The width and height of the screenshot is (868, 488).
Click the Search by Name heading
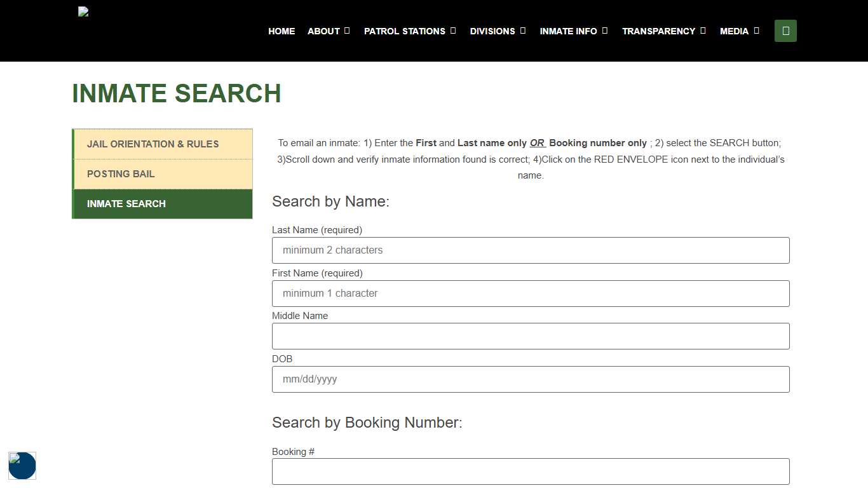[x=330, y=201]
